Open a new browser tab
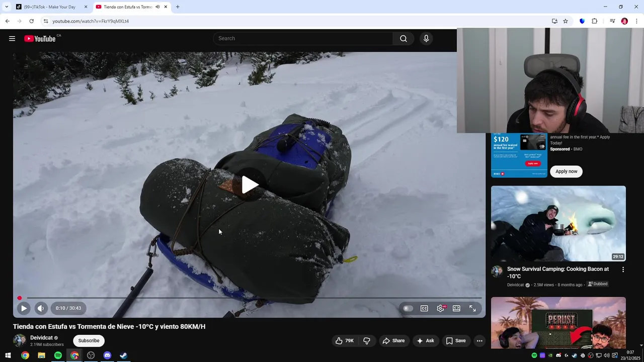The image size is (644, 362). coord(178,7)
